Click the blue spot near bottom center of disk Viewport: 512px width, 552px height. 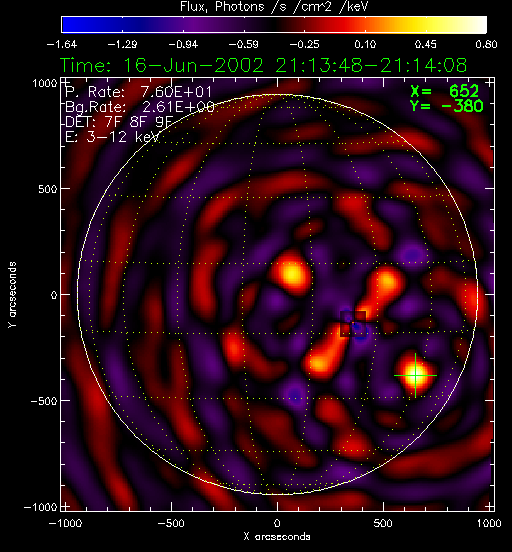[295, 395]
